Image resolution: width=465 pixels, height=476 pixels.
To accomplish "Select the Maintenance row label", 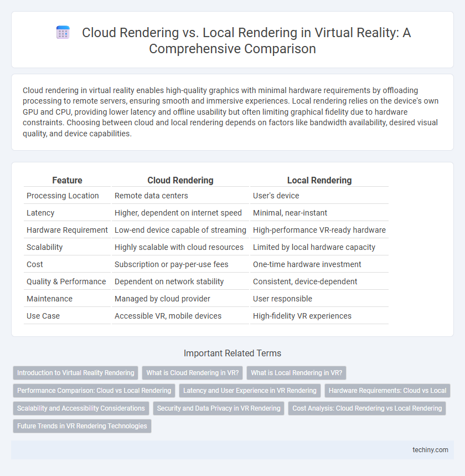I will [67, 299].
